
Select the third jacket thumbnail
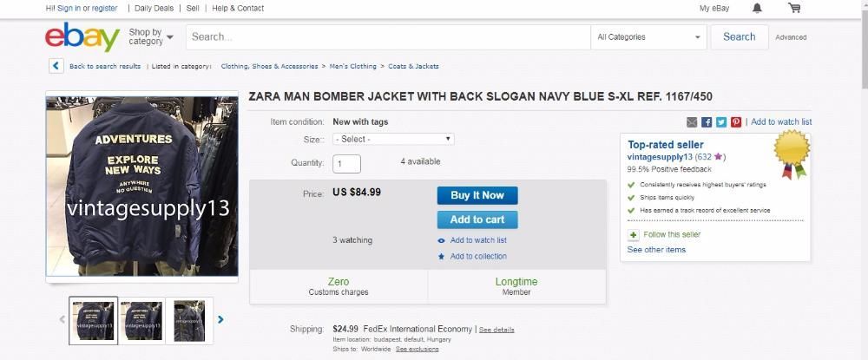(x=189, y=320)
